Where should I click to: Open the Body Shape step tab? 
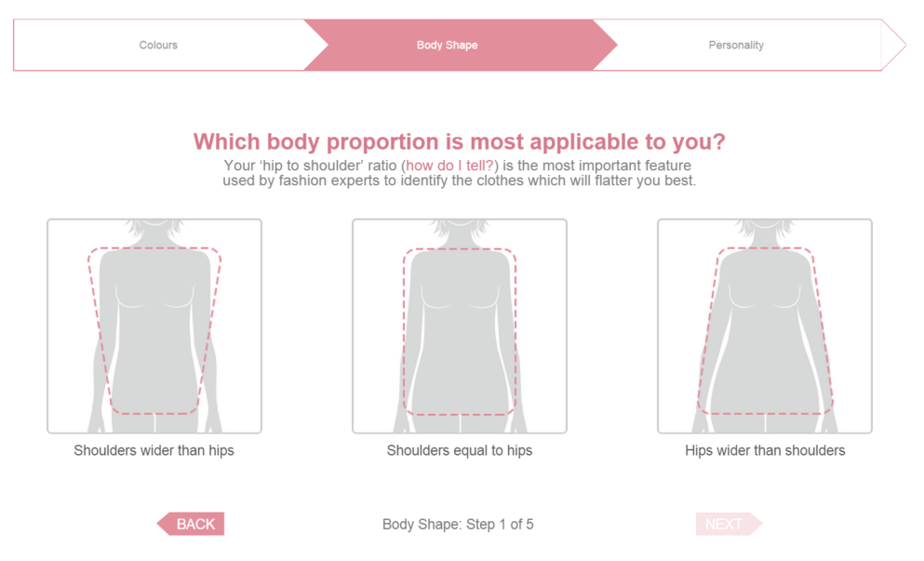448,45
